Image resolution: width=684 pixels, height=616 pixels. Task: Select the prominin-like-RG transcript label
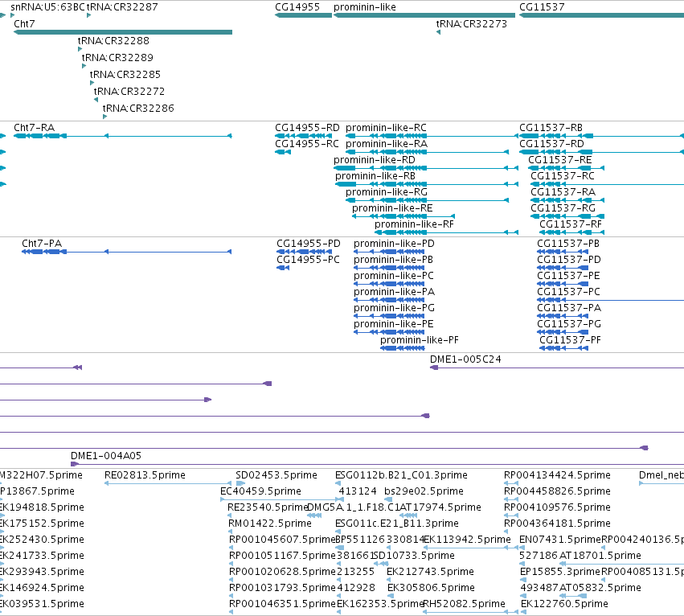[x=387, y=192]
